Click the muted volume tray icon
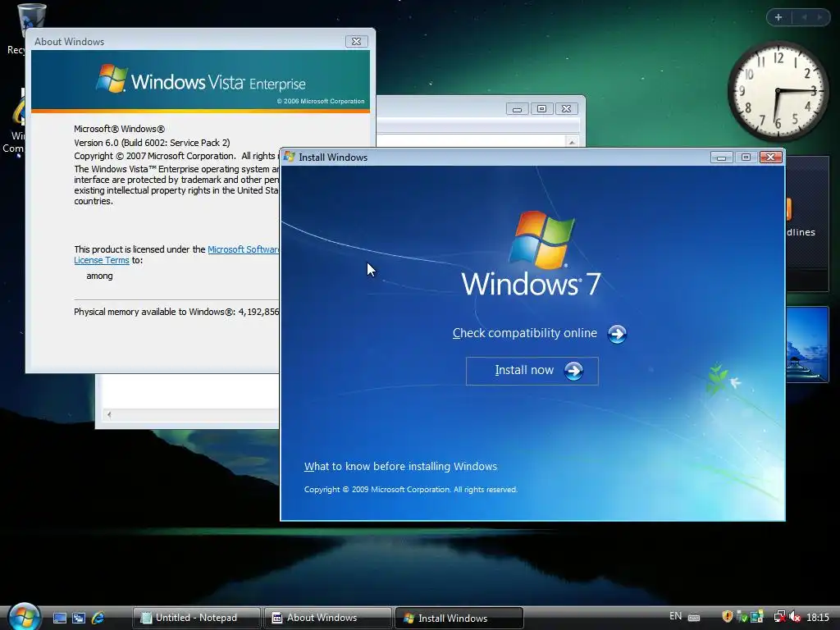Viewport: 840px width, 630px height. [795, 617]
